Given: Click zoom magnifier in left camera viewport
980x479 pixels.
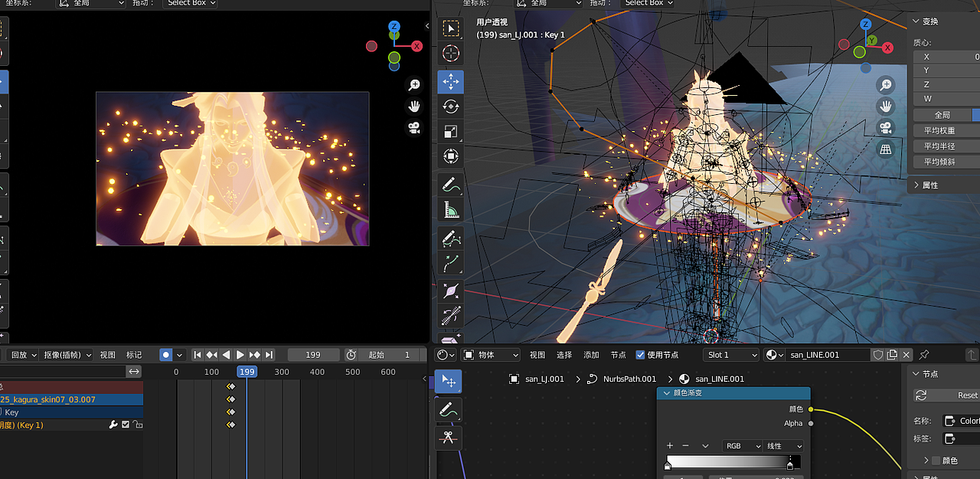Looking at the screenshot, I should (x=414, y=85).
